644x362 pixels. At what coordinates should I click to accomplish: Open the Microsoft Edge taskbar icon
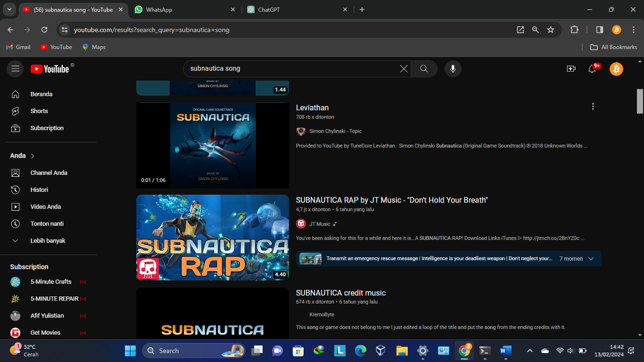click(360, 351)
